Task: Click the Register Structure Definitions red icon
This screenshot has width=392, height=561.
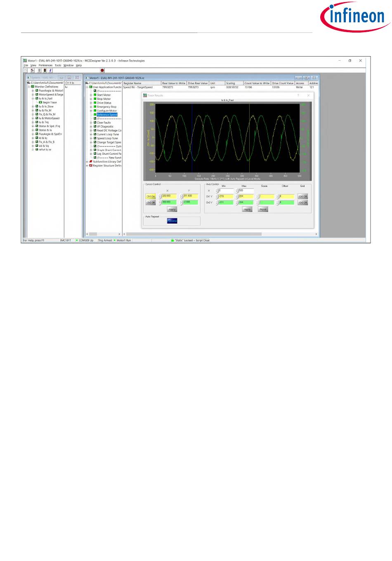Action: (x=91, y=165)
